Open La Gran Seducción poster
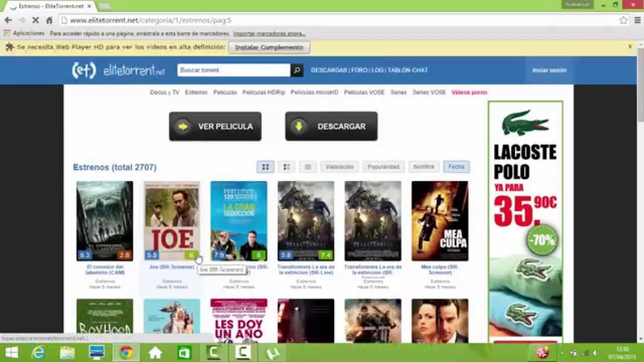 pyautogui.click(x=238, y=221)
